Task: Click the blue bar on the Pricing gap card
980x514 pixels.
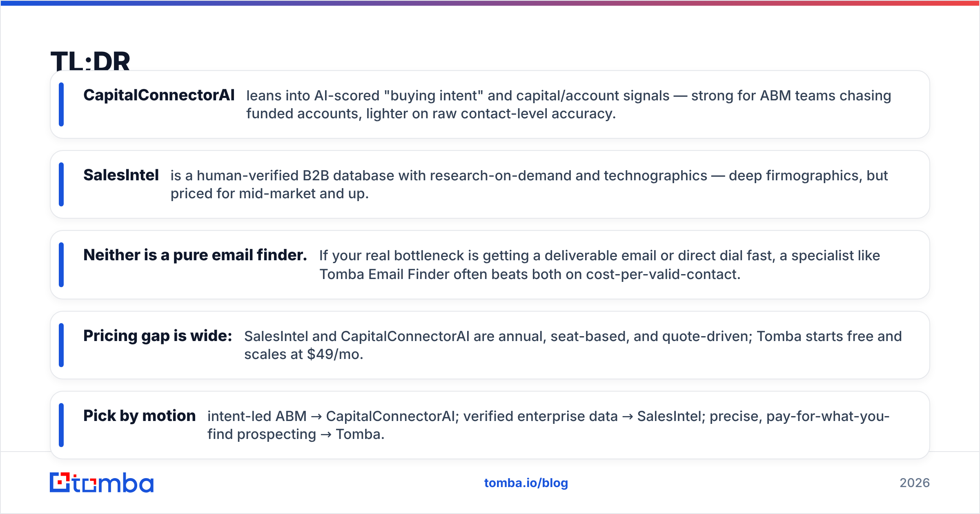Action: pos(61,345)
